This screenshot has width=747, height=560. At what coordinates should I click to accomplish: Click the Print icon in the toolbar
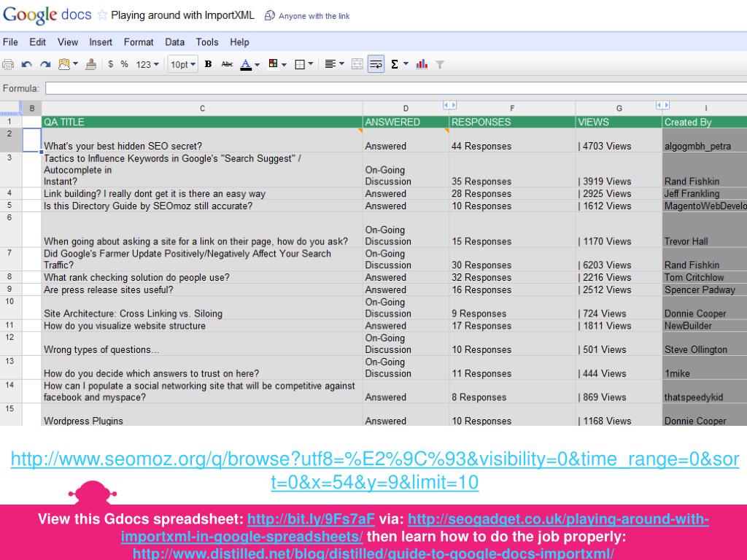(x=8, y=64)
